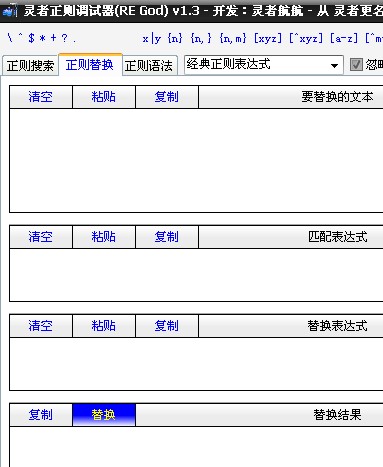
Task: Click the app icon in title bar
Action: coord(10,11)
